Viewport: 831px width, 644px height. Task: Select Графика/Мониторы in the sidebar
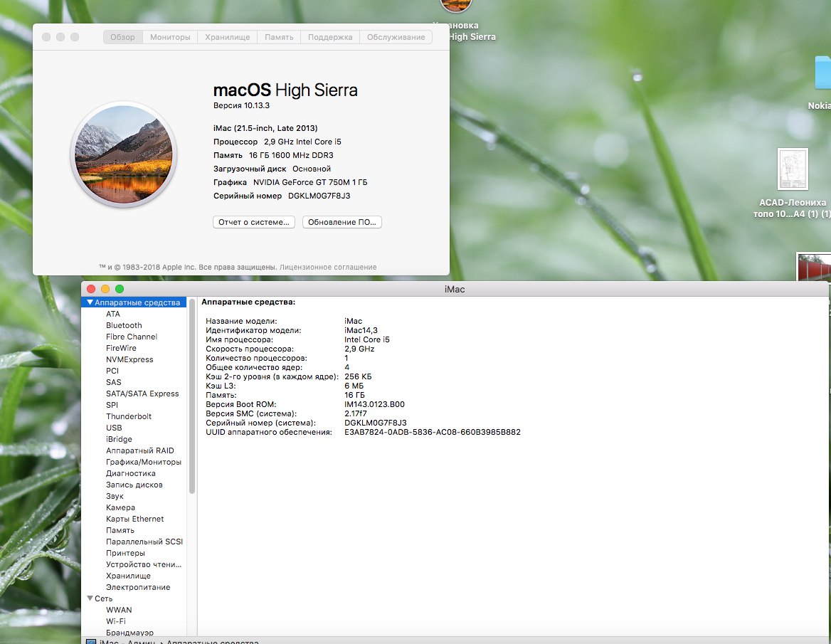click(x=144, y=463)
